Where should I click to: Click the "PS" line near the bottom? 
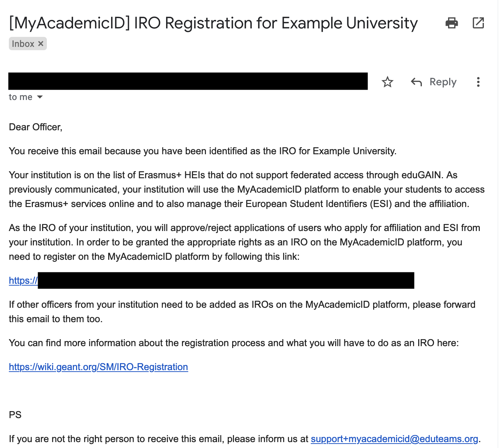[x=15, y=415]
